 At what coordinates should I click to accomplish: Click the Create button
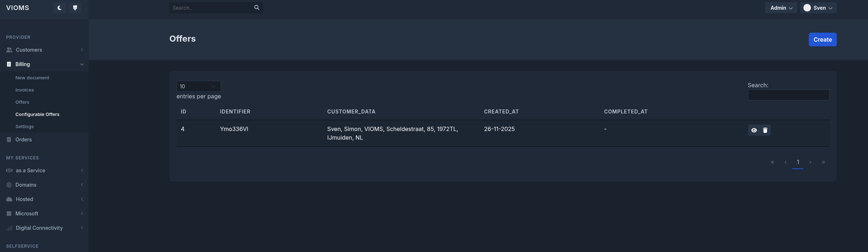pos(822,39)
